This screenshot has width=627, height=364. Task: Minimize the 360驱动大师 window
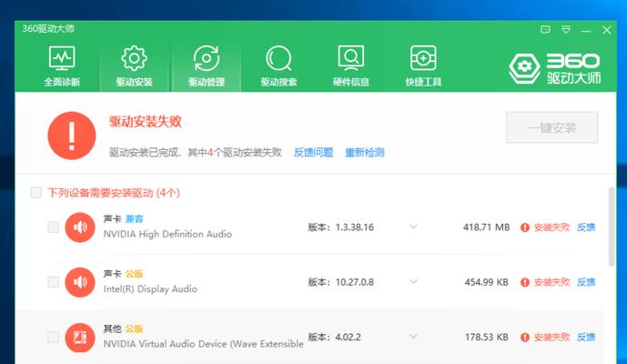click(x=586, y=30)
